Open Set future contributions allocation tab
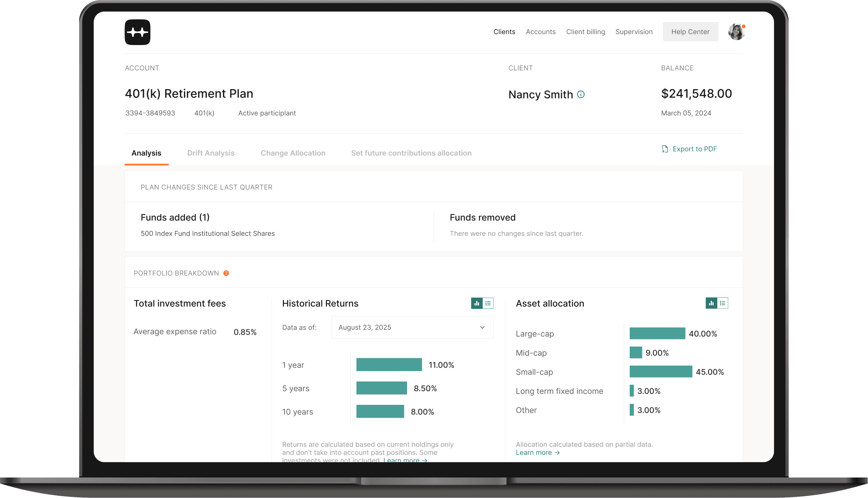 pyautogui.click(x=411, y=153)
